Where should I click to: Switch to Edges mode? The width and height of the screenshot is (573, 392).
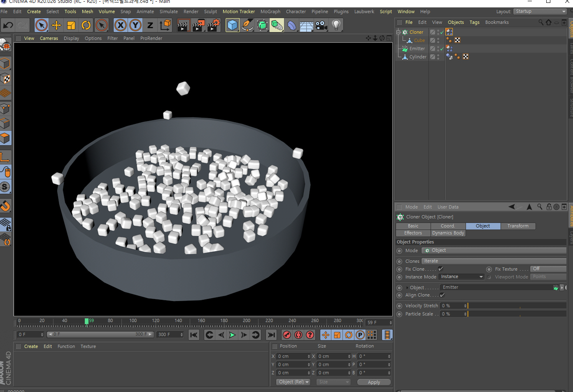(x=5, y=123)
